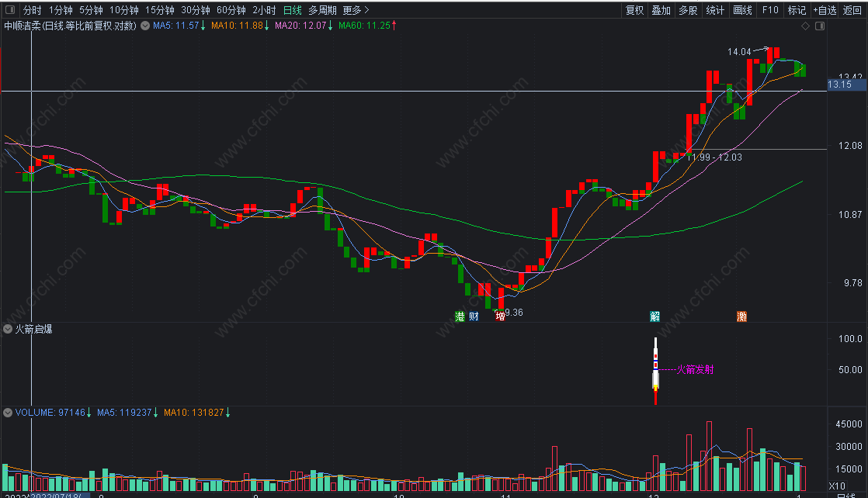The width and height of the screenshot is (868, 498).
Task: Switch to the 60分钟 period tab
Action: 231,10
